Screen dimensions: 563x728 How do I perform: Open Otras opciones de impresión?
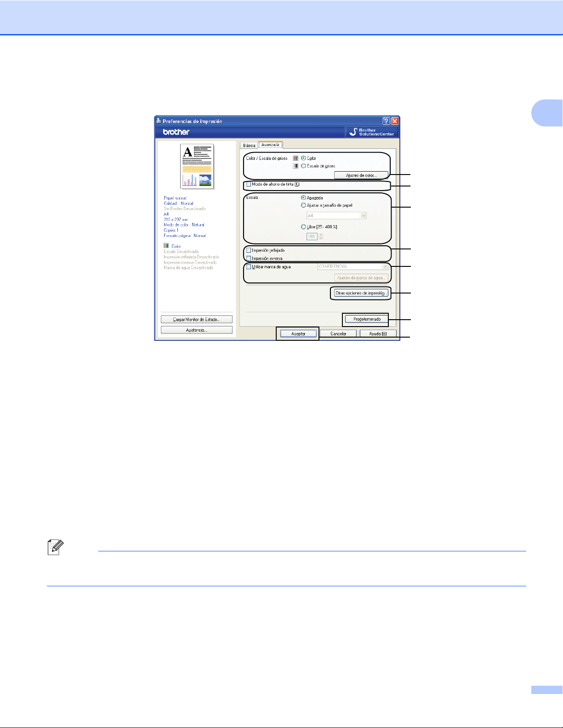[361, 293]
